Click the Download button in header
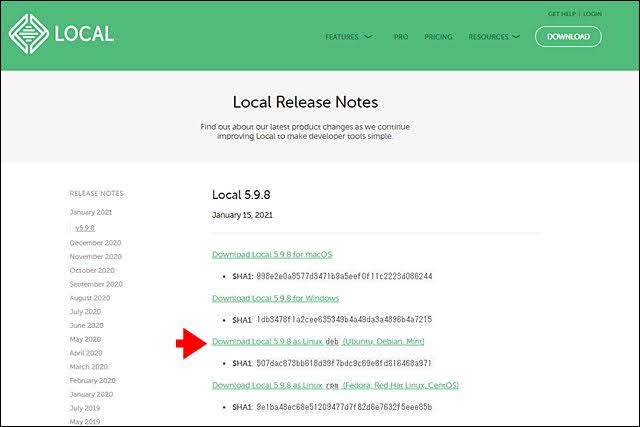Viewport: 640px width, 427px height. pyautogui.click(x=568, y=37)
